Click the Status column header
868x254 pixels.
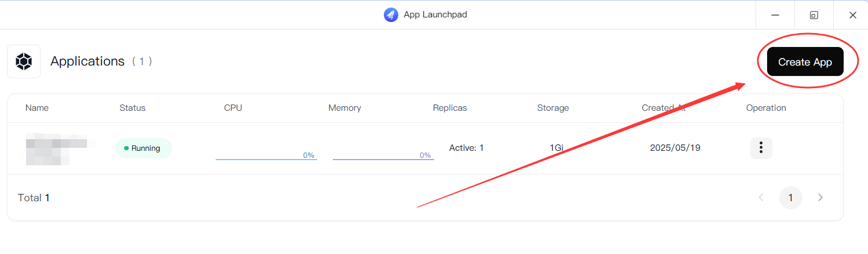[132, 108]
